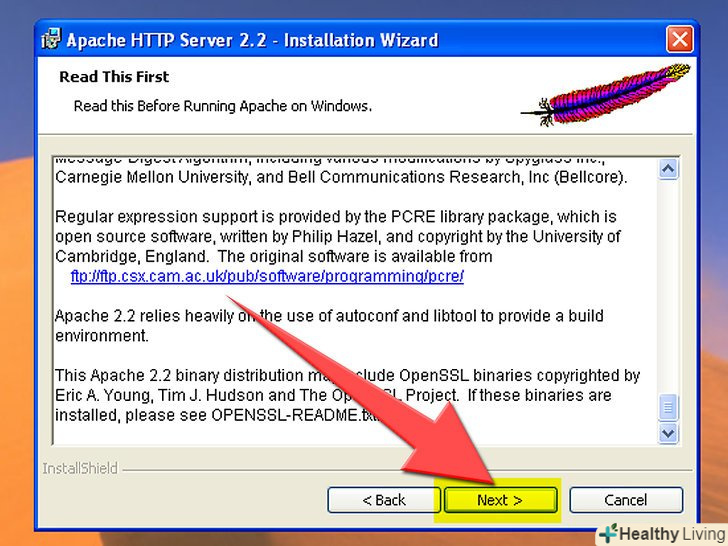Click the Apache feather logo
728x546 pixels.
(605, 95)
